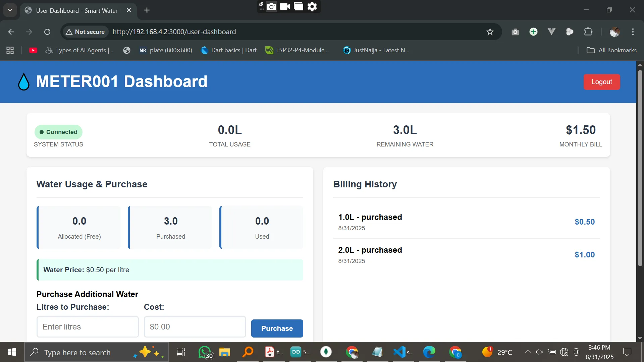Show hidden system tray icons chevron

click(527, 352)
